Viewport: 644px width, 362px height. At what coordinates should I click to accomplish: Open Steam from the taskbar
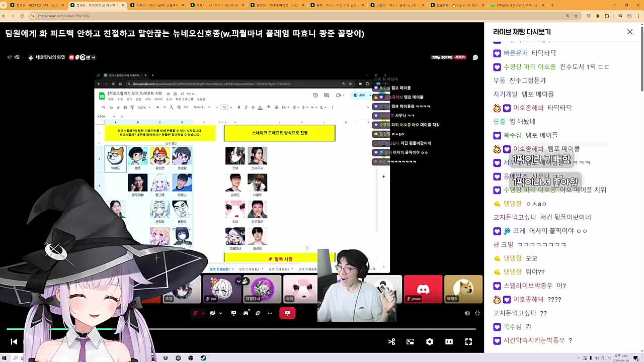(x=203, y=358)
